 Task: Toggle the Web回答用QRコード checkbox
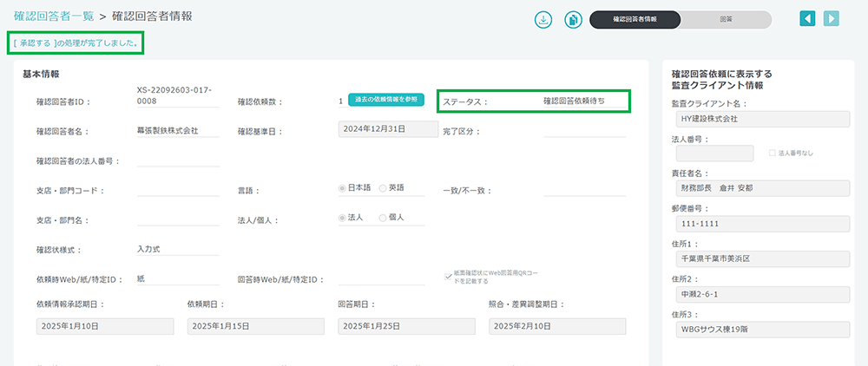[448, 273]
